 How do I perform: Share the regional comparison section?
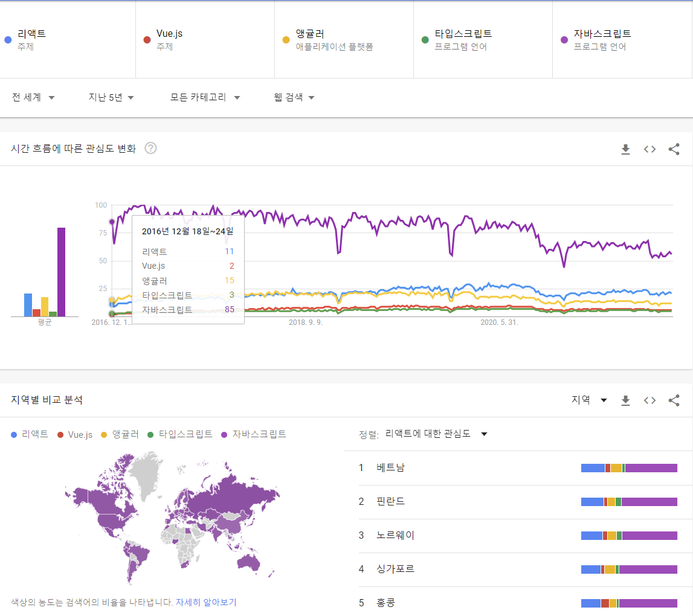[x=674, y=400]
